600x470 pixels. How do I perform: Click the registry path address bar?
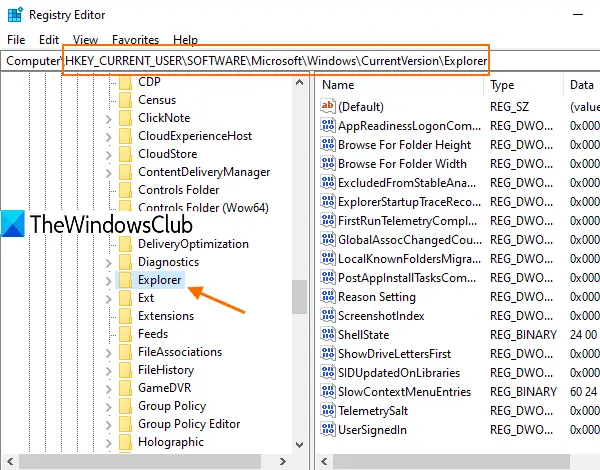click(x=300, y=61)
